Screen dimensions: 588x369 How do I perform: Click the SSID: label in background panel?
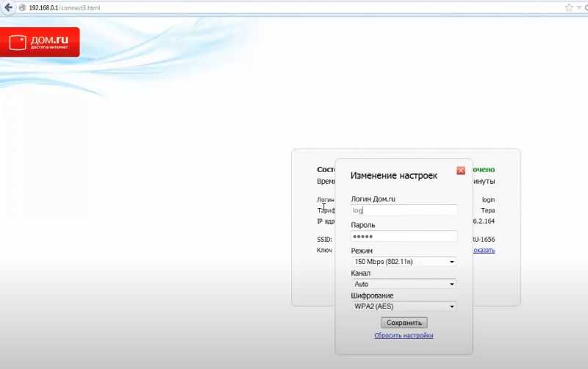(325, 239)
